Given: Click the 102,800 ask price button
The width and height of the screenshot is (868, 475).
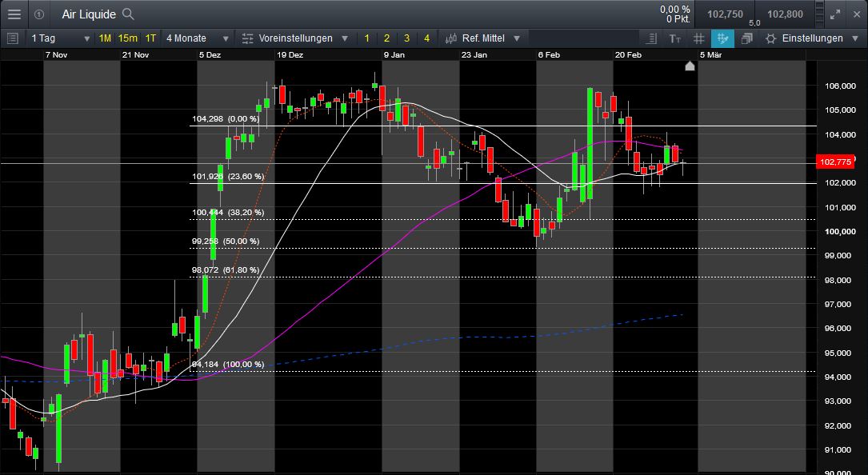Looking at the screenshot, I should coord(784,14).
